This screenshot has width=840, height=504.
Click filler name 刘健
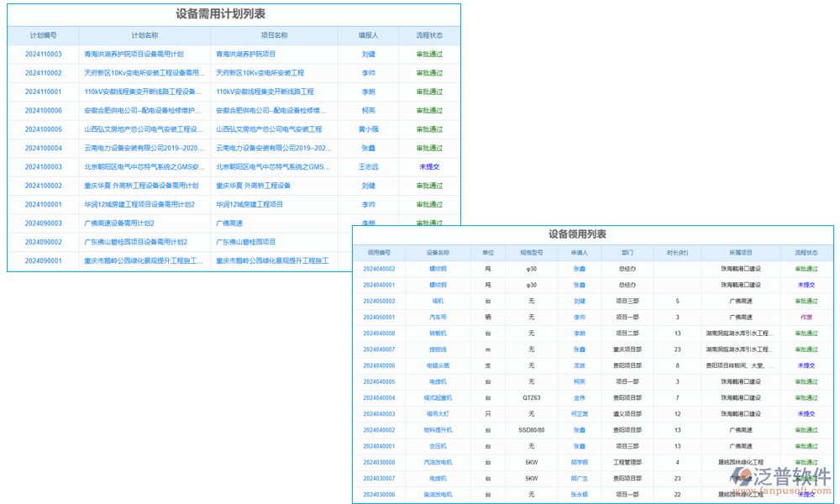(x=368, y=54)
